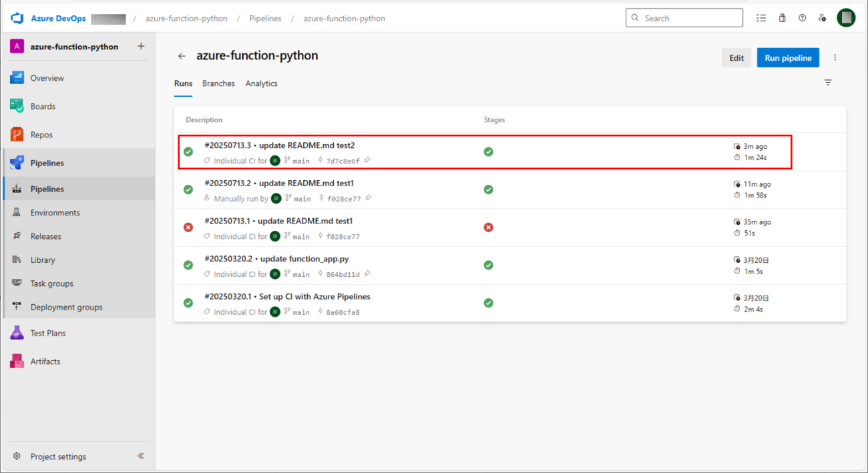The image size is (868, 473).
Task: Open Environments in the sidebar
Action: [x=78, y=213]
